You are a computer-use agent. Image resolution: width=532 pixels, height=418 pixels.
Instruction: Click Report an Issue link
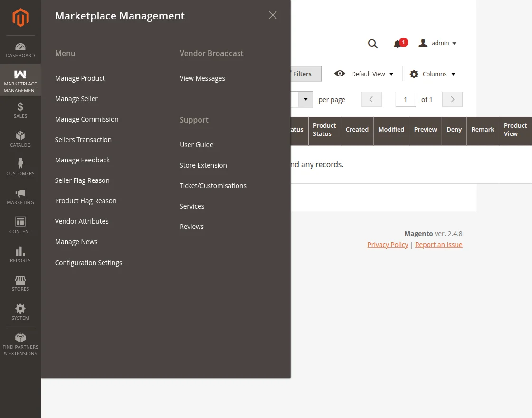438,244
